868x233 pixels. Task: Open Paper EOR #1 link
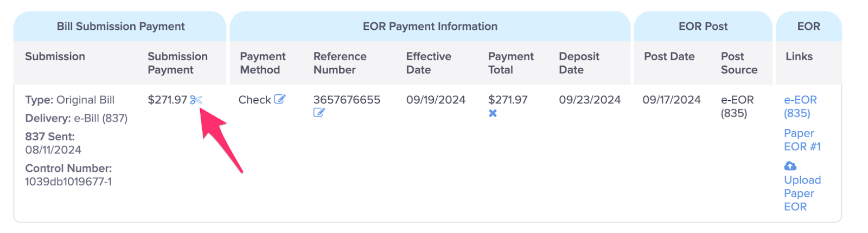[x=802, y=140]
